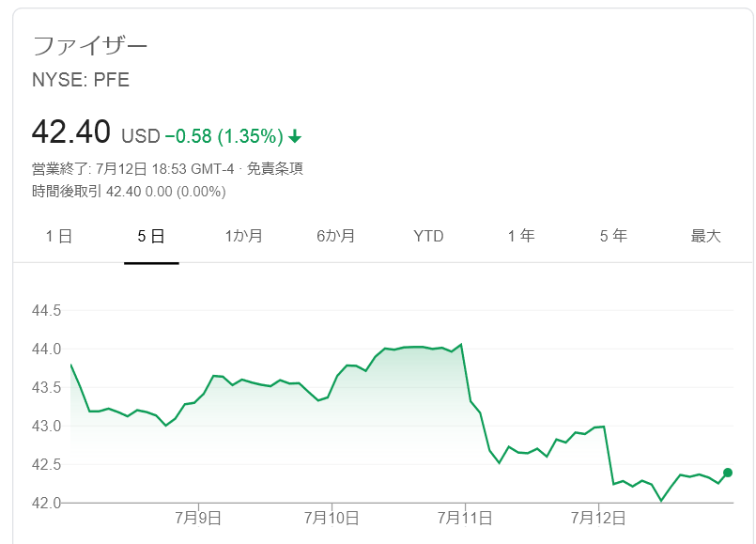Click the 42.40 stock price
This screenshot has height=544, width=756.
click(x=71, y=132)
